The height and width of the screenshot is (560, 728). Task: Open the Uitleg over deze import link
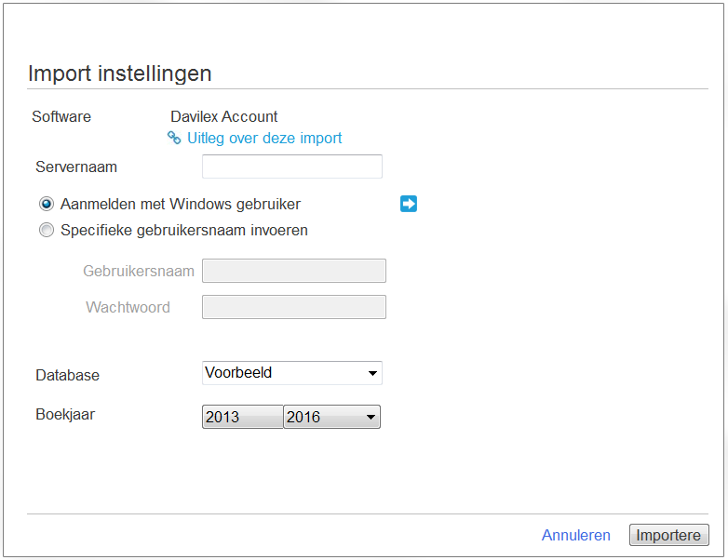pos(264,138)
